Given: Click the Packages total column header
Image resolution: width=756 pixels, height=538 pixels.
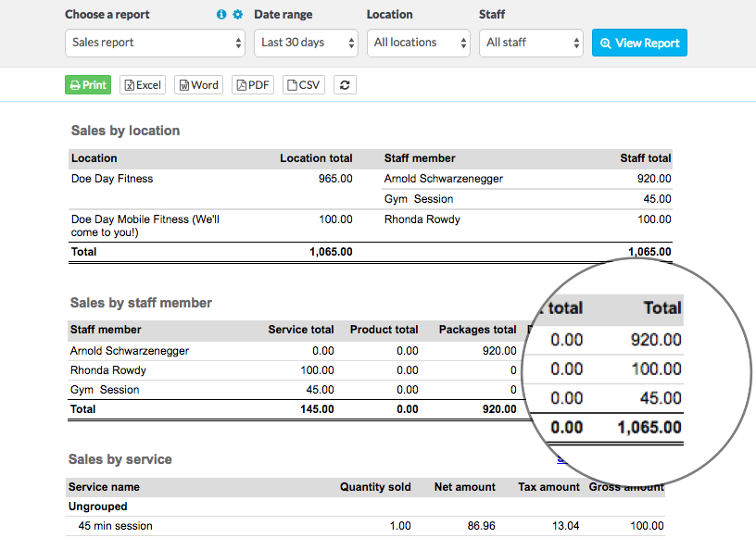Looking at the screenshot, I should (x=477, y=330).
